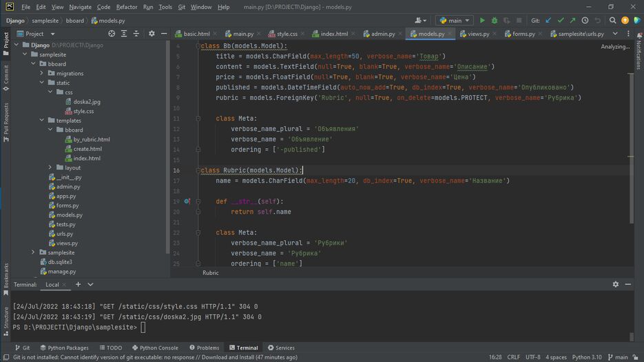Click the stop process square icon

[x=519, y=20]
